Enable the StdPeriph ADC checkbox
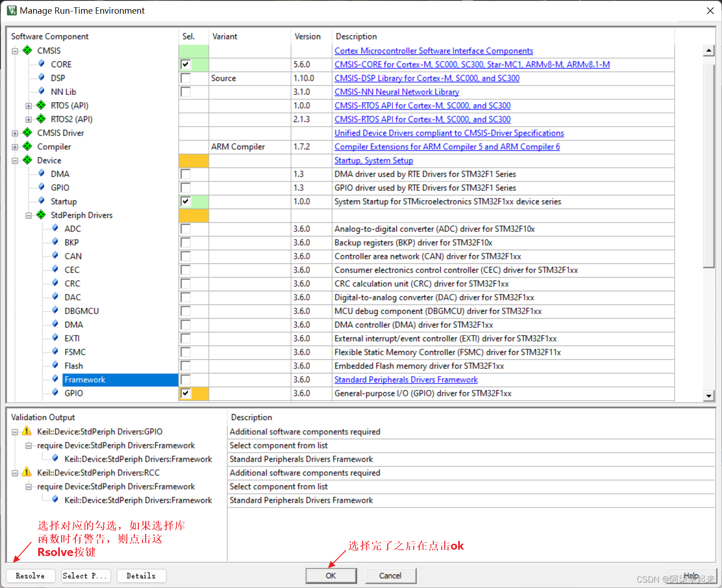The image size is (722, 588). pyautogui.click(x=185, y=229)
